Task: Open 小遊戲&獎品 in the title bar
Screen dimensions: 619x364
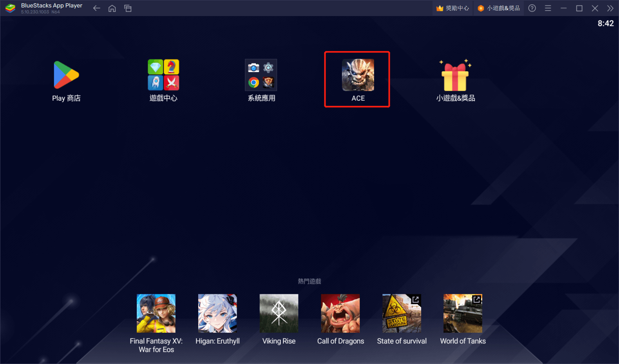Action: click(x=499, y=8)
